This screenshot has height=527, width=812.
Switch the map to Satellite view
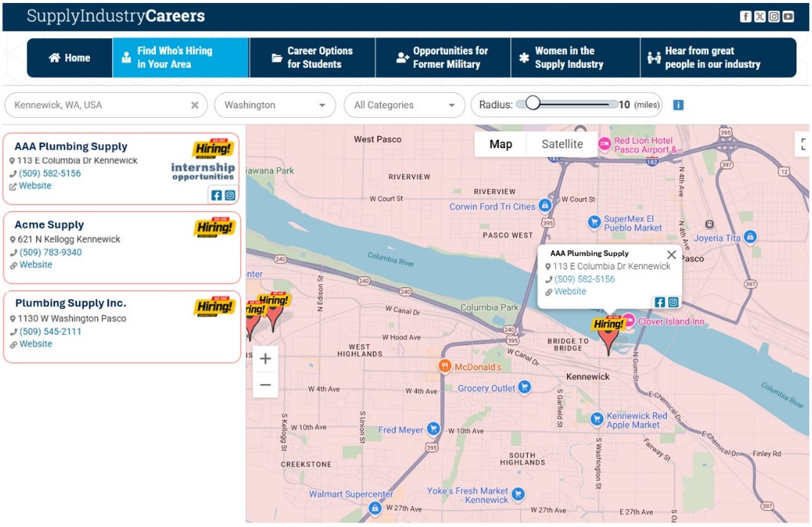[x=562, y=144]
